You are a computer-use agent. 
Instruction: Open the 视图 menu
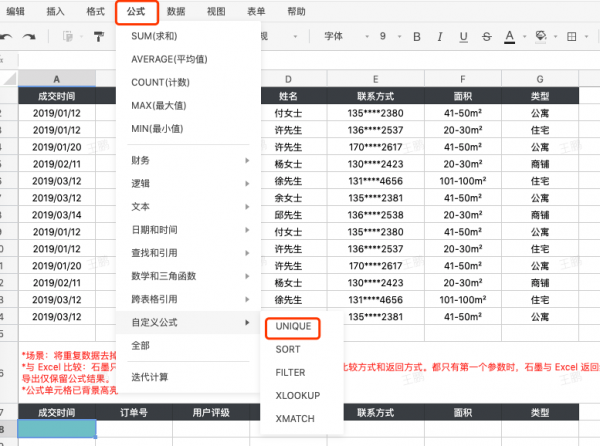[216, 11]
